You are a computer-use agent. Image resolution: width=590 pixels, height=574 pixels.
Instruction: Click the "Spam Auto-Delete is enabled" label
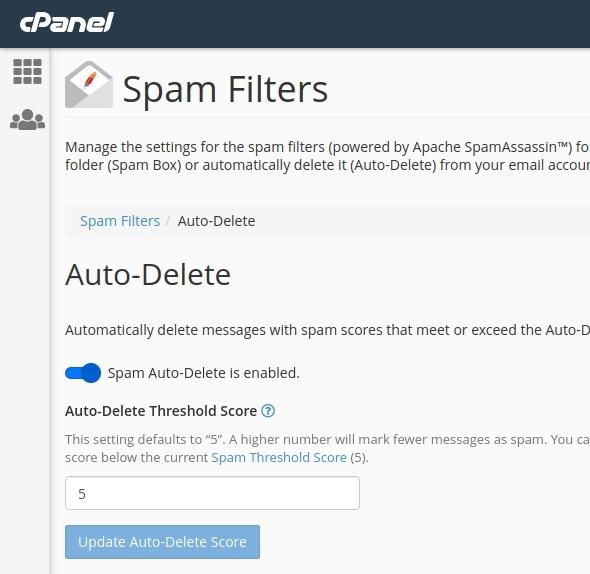(x=204, y=373)
